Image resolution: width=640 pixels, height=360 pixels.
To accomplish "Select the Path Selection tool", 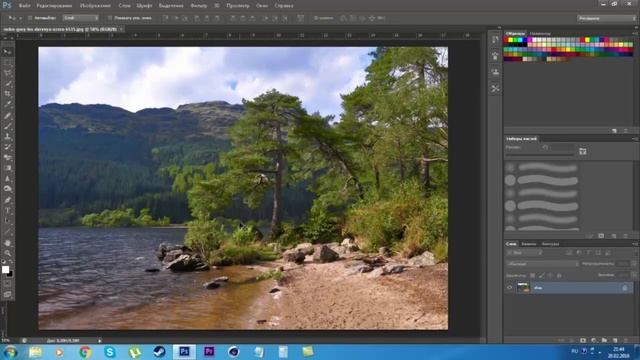I will [7, 221].
